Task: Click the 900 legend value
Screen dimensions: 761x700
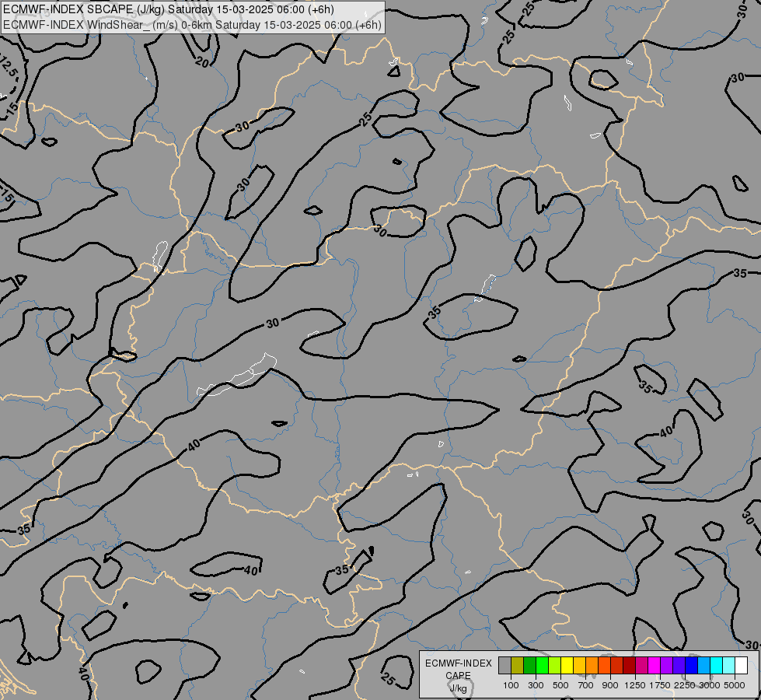Action: 610,685
